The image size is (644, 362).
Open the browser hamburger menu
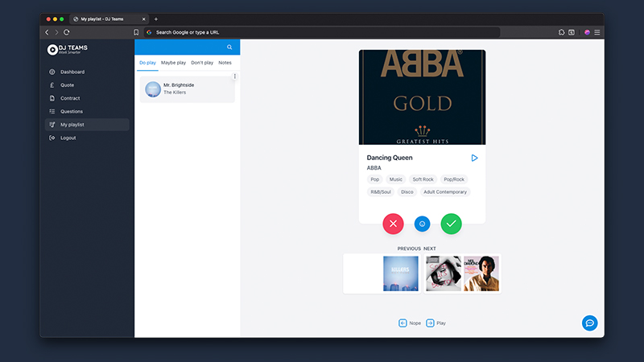coord(597,32)
